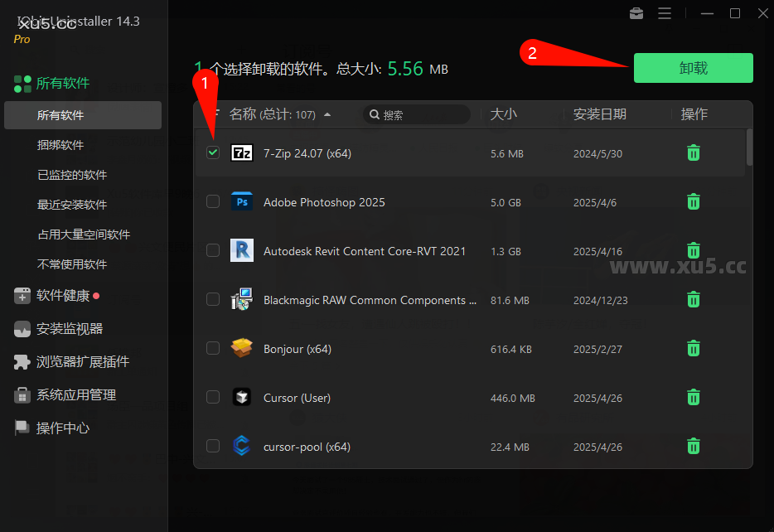Open the 软件健康 section icon
This screenshot has height=532, width=774.
(22, 296)
